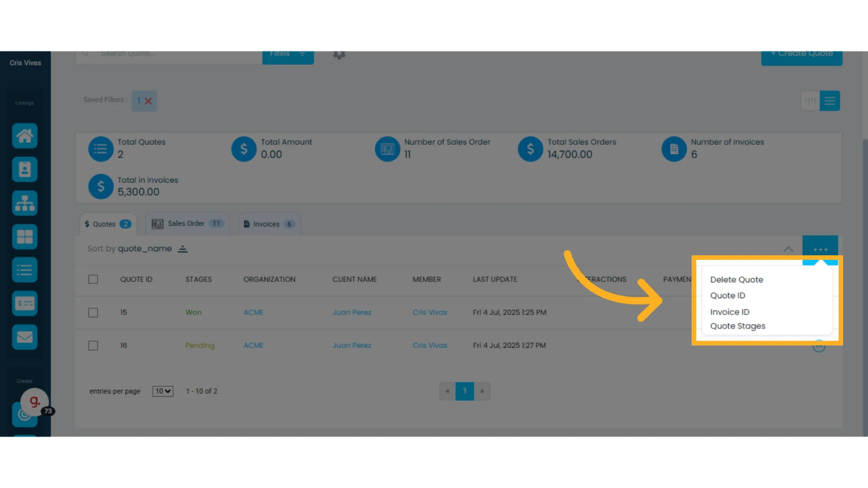The height and width of the screenshot is (488, 868).
Task: Switch to the Sales Order tab
Action: [188, 224]
